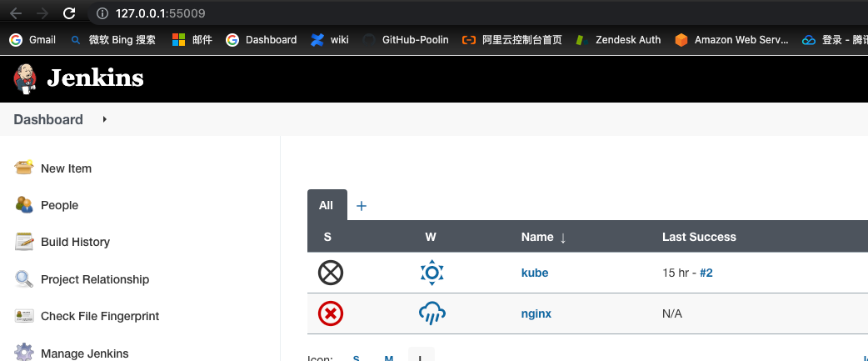Sort by S status column header
The height and width of the screenshot is (361, 868).
[327, 237]
